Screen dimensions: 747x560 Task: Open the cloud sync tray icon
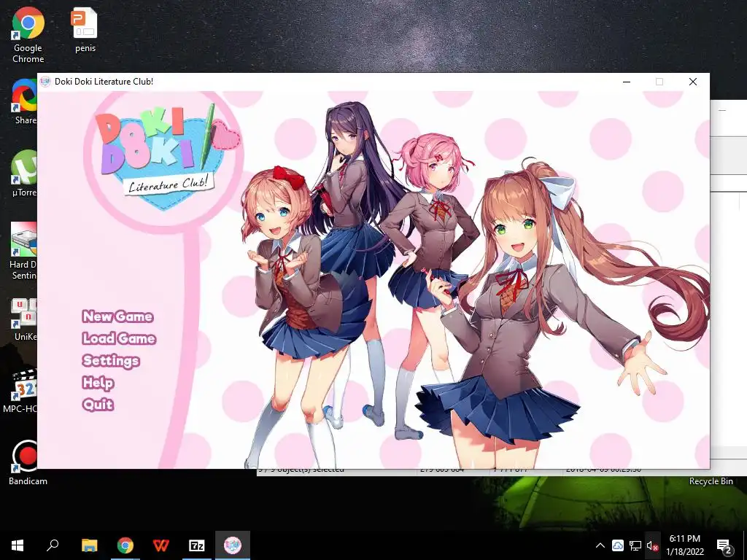click(618, 545)
